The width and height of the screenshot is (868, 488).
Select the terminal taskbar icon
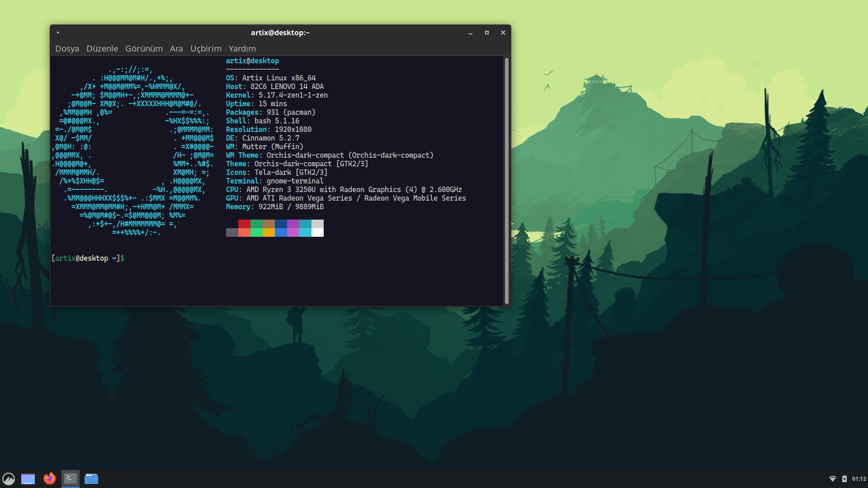pos(71,479)
